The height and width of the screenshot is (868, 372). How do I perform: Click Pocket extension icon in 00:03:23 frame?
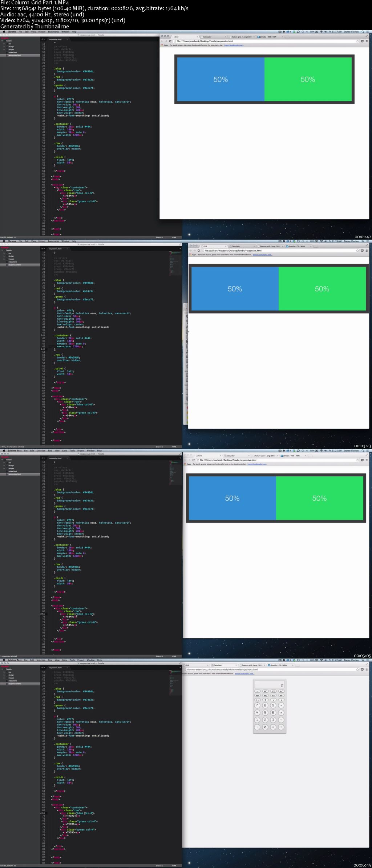point(362,251)
